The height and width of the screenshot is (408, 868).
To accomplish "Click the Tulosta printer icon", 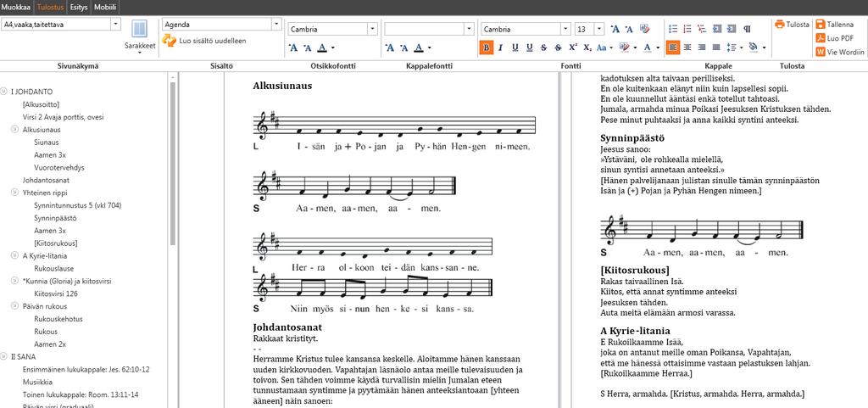I will coord(780,25).
